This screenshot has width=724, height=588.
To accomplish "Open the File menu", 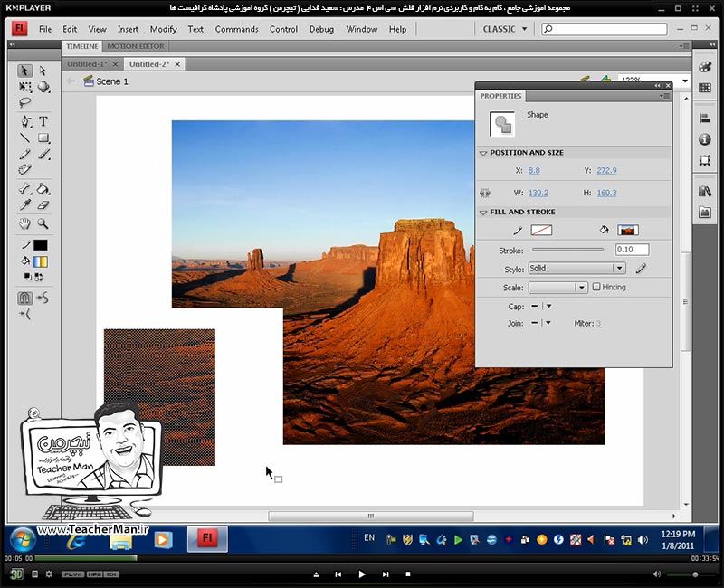I will (45, 29).
